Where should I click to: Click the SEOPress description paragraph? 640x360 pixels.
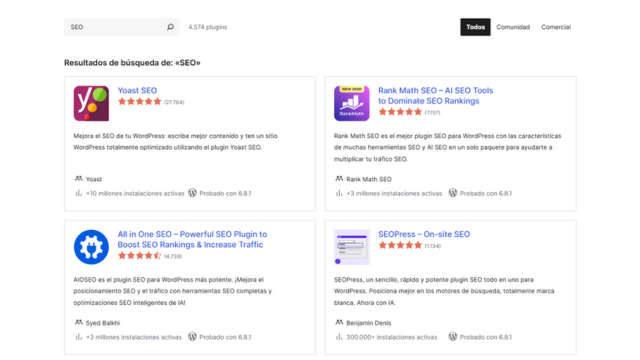[444, 291]
